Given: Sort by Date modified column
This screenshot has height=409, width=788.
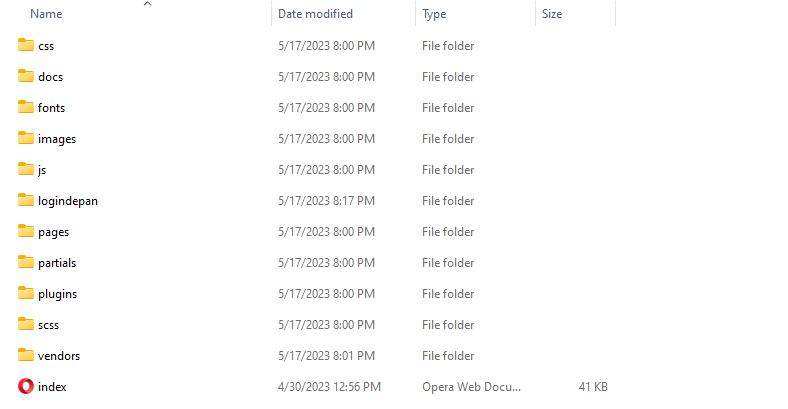Looking at the screenshot, I should click(315, 14).
